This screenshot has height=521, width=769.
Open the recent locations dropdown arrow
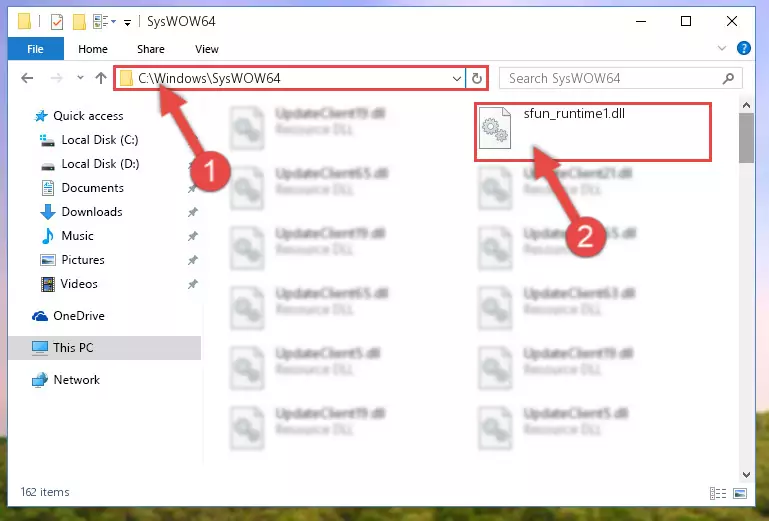[80, 78]
